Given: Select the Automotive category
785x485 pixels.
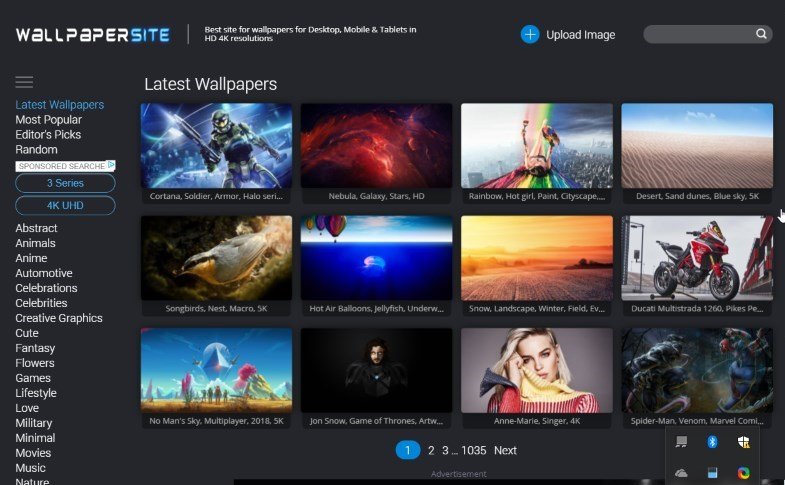Looking at the screenshot, I should click(x=44, y=273).
